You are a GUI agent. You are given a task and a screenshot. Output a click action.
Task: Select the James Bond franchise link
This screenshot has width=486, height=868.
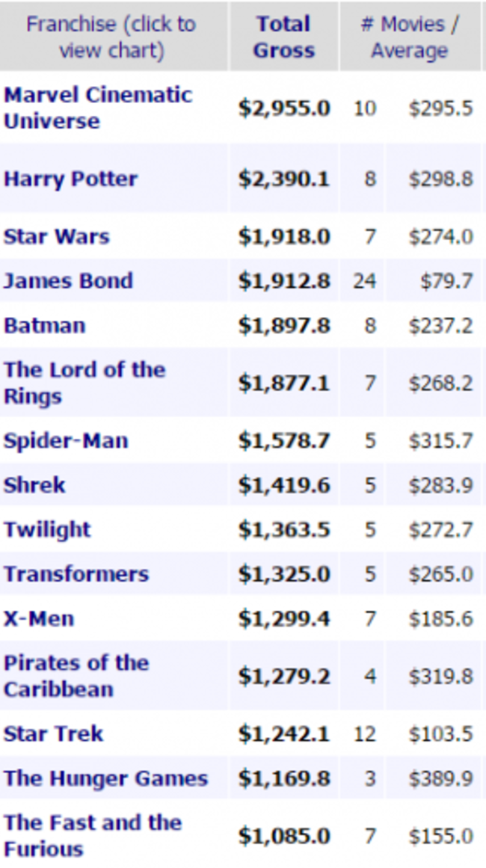[68, 281]
